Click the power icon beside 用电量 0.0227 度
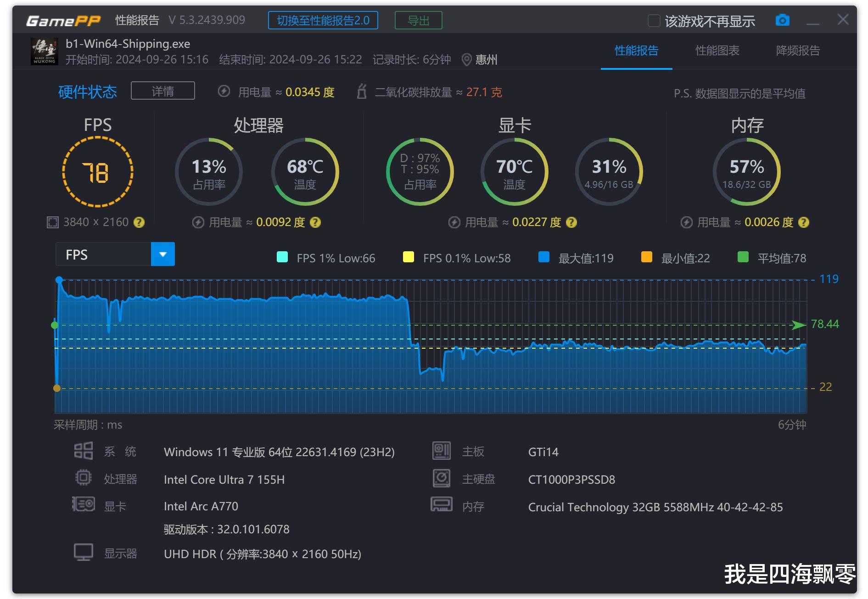868x599 pixels. (x=454, y=222)
